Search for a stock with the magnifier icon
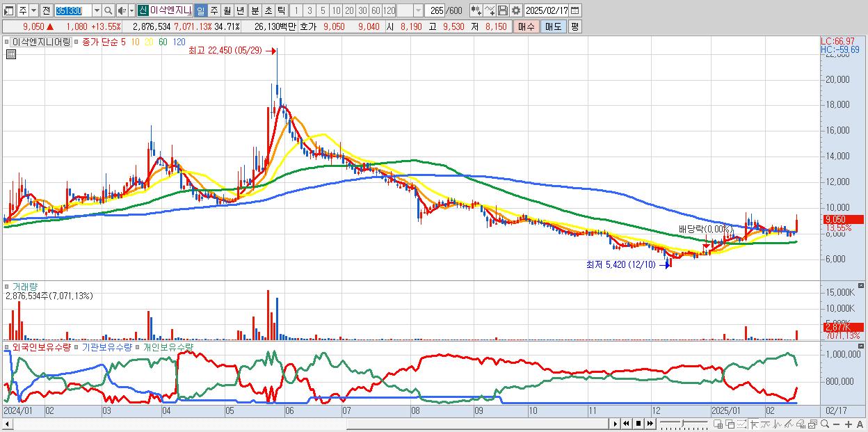The image size is (868, 432). click(108, 10)
